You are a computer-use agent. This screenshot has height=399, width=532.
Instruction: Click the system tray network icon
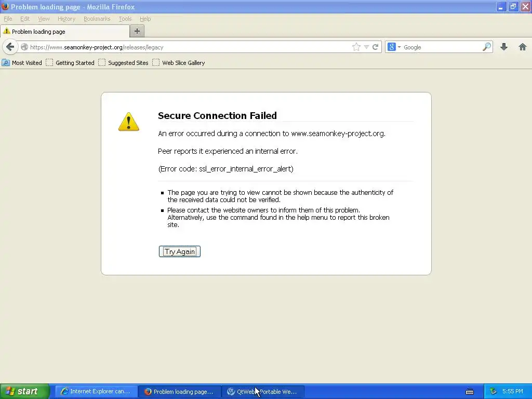[x=494, y=392]
